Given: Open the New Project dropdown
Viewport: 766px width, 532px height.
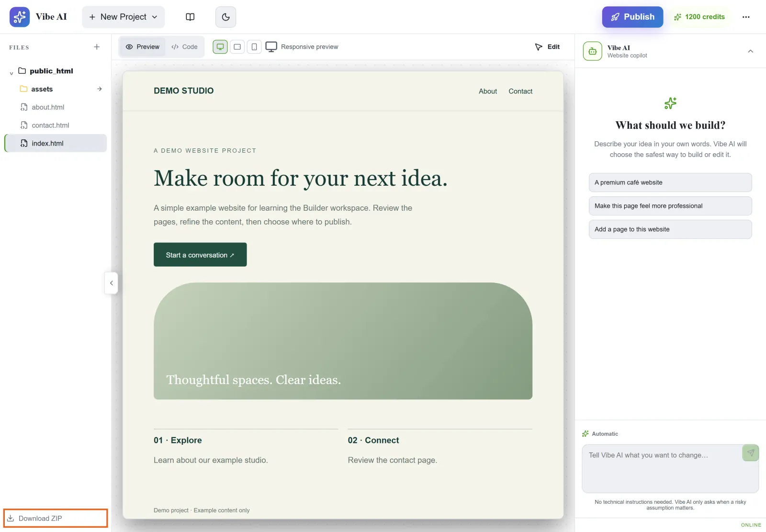Looking at the screenshot, I should point(123,17).
